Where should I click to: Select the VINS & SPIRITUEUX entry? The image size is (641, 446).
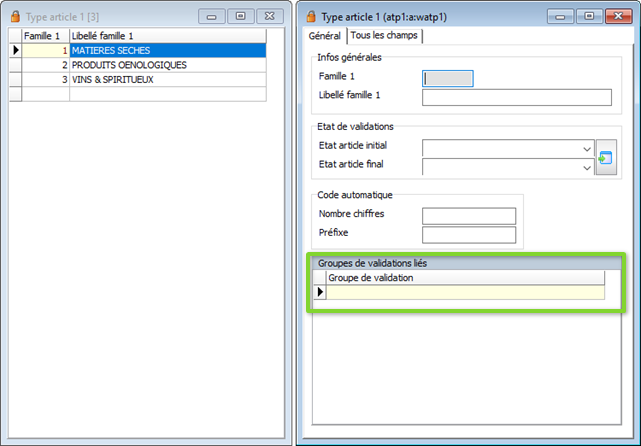click(x=167, y=79)
